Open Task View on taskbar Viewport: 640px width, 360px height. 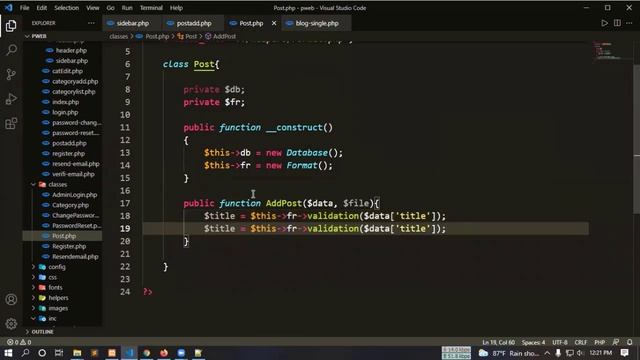point(59,353)
